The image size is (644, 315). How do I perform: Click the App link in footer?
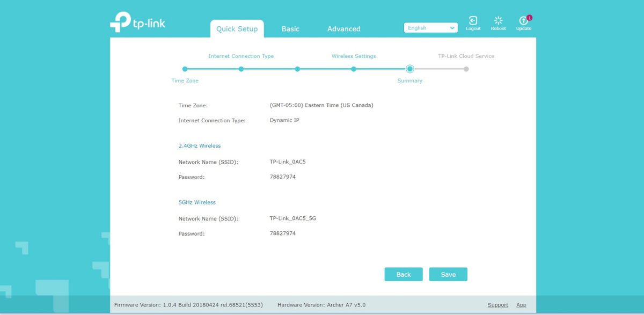521,304
